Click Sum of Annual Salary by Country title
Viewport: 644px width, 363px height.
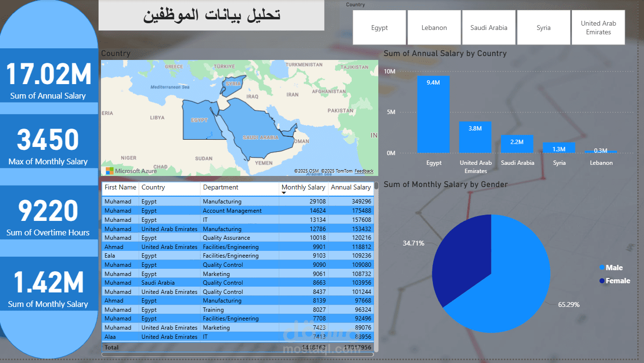coord(445,54)
